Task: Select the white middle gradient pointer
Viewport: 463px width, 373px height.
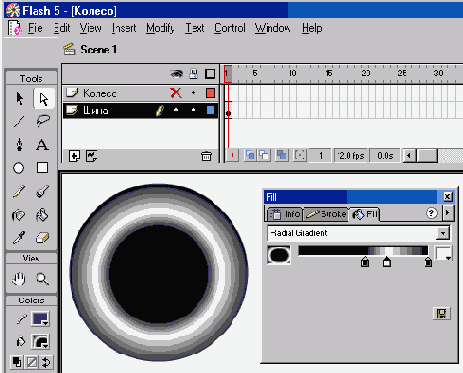Action: point(387,262)
